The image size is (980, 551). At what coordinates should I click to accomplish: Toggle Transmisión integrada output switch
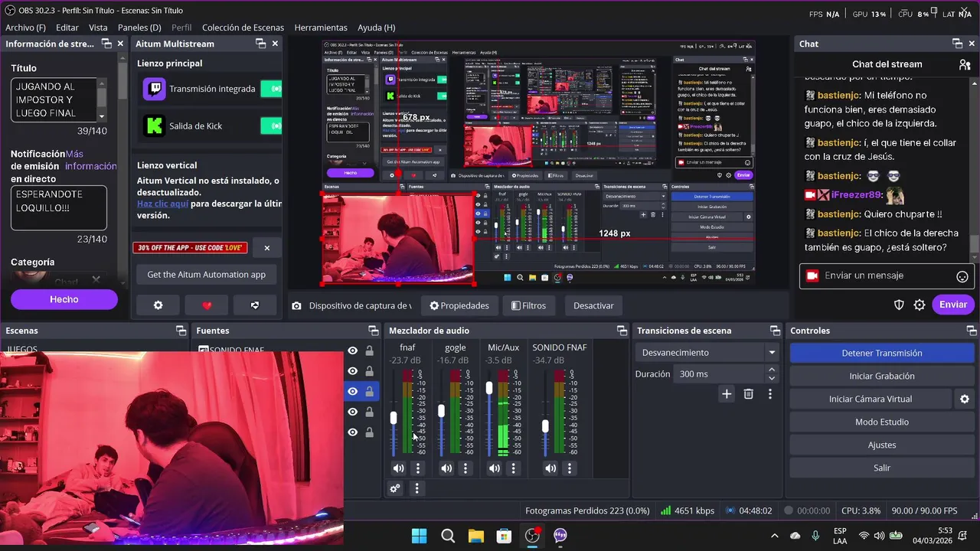coord(271,89)
